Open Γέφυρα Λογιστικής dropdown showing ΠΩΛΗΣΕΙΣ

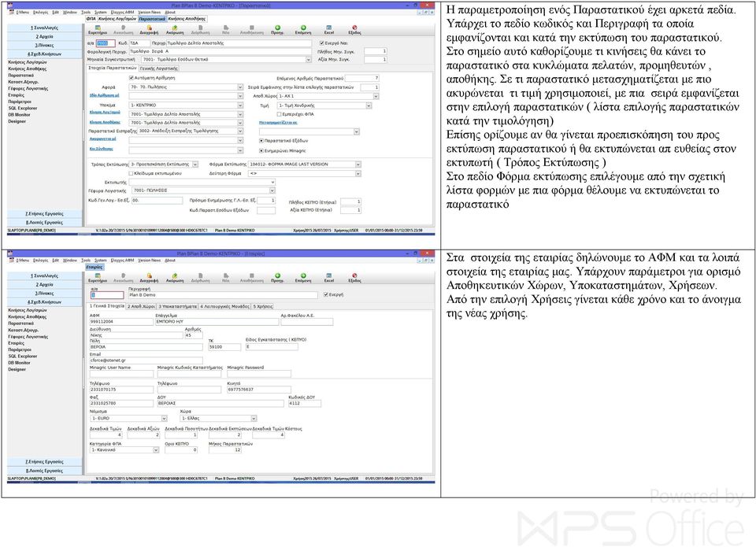(272, 190)
